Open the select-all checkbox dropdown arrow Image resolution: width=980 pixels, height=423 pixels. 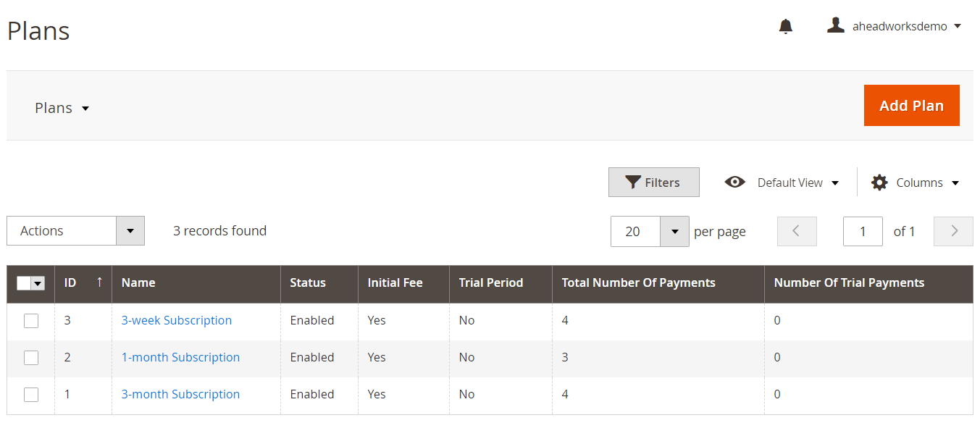38,284
